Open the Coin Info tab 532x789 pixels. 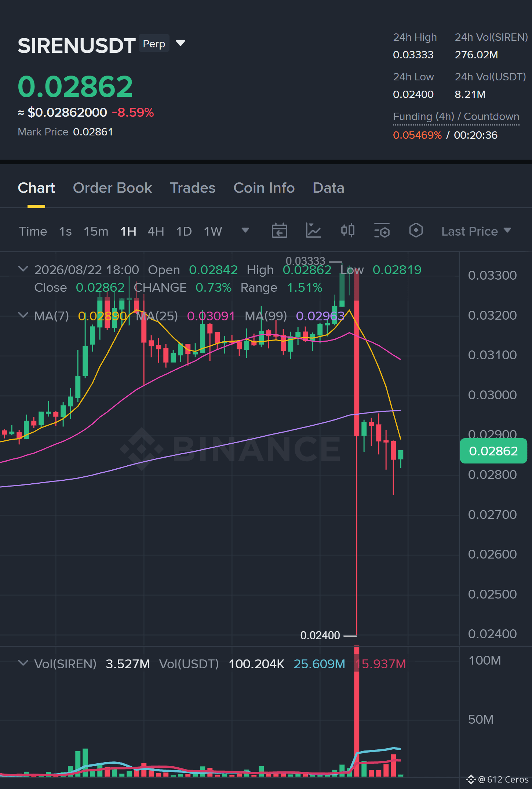pyautogui.click(x=264, y=188)
